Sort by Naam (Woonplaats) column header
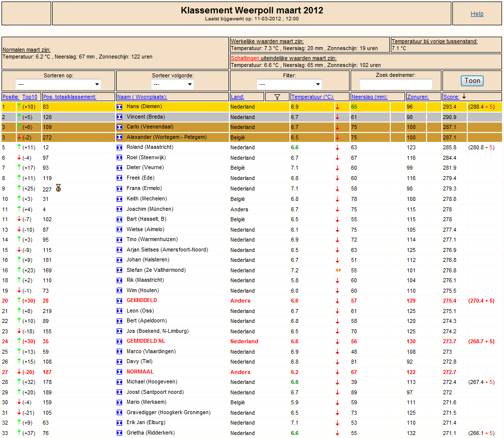504x438 pixels. 142,97
